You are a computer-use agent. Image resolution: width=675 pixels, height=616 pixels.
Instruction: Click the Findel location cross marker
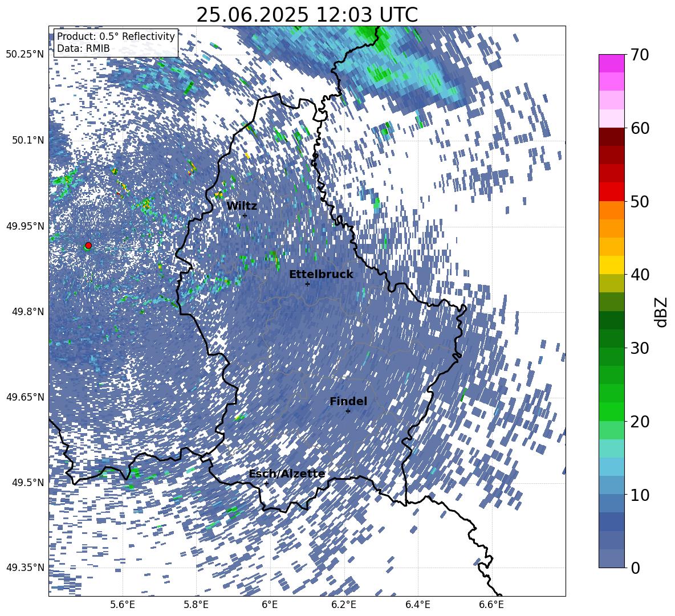348,411
